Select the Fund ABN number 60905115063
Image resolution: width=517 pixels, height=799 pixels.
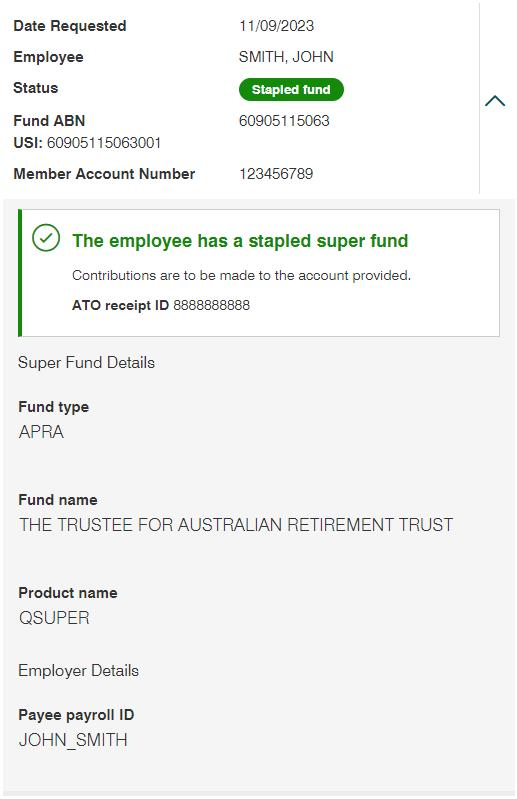click(x=284, y=121)
